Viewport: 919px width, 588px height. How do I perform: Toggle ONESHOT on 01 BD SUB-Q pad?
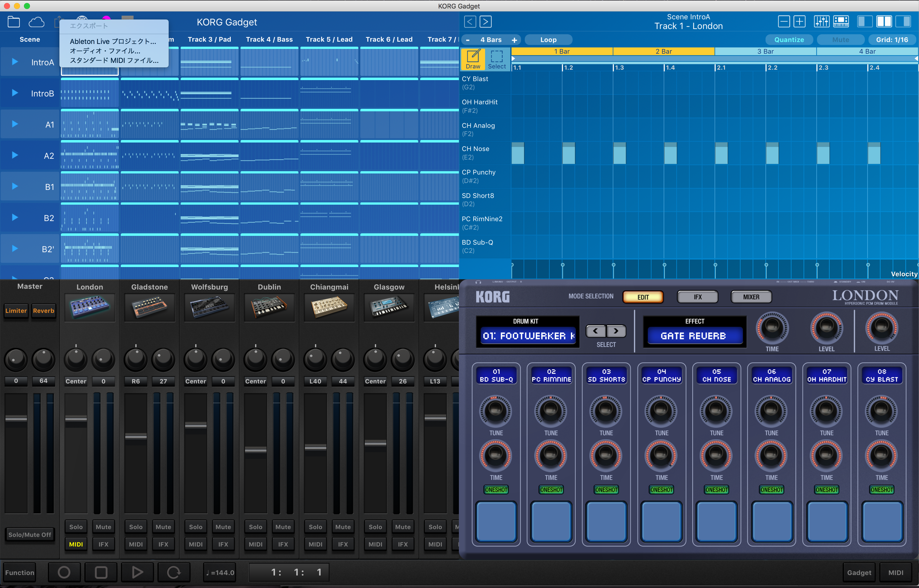(x=496, y=489)
